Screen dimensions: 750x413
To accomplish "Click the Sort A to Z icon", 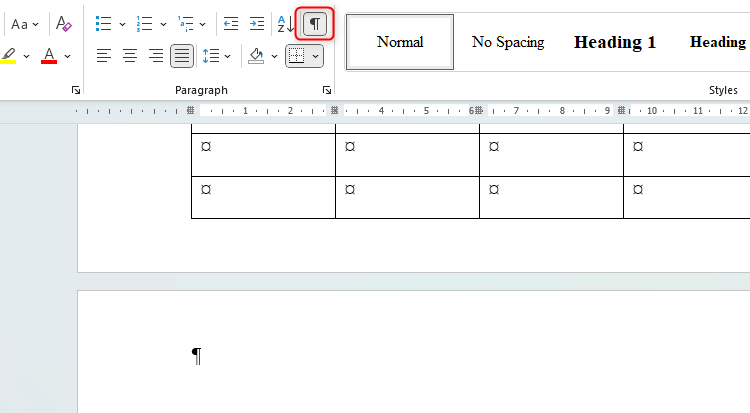I will coord(286,23).
